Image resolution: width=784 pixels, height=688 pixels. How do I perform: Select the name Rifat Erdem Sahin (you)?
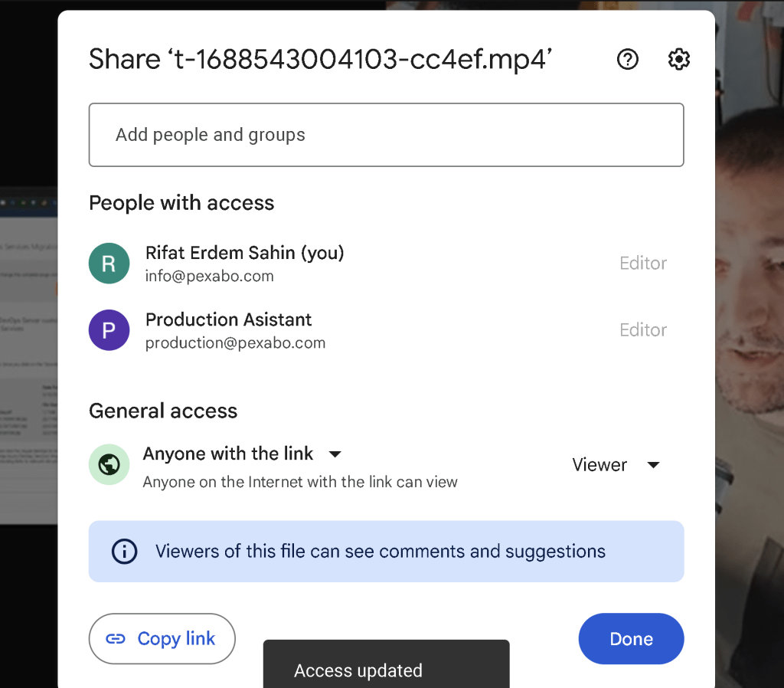[x=244, y=253]
